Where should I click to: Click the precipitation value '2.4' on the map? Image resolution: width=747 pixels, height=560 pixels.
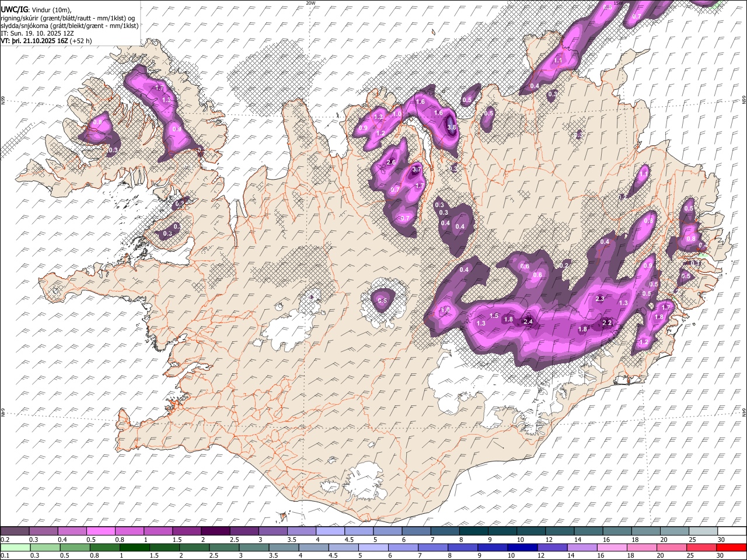pyautogui.click(x=528, y=321)
